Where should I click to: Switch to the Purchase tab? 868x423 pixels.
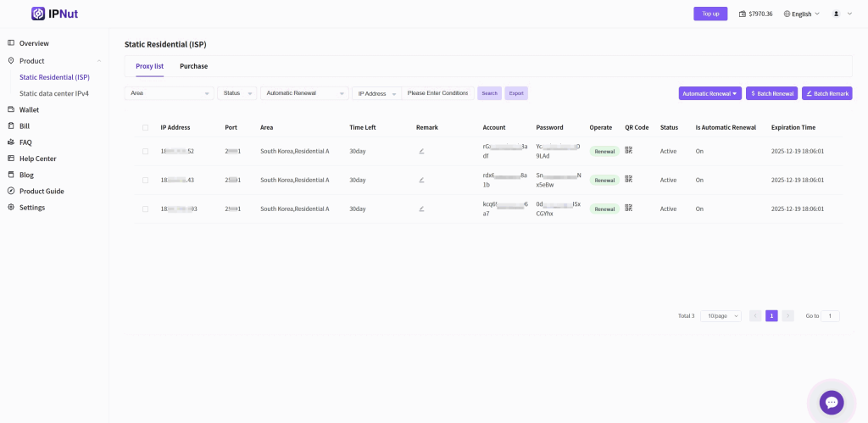[193, 66]
